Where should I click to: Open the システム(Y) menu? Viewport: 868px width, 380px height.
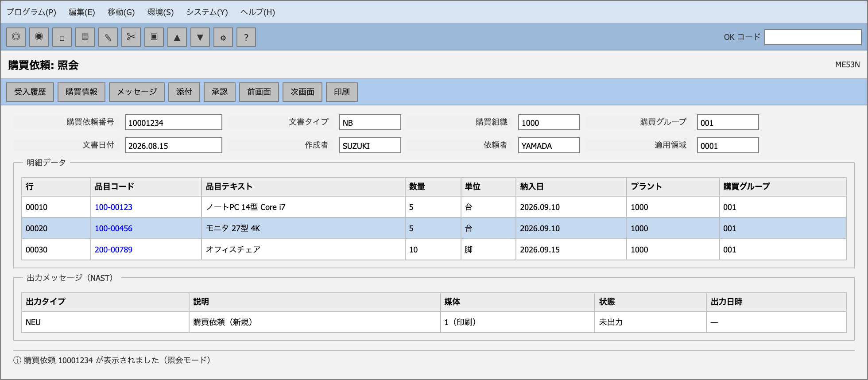coord(207,12)
